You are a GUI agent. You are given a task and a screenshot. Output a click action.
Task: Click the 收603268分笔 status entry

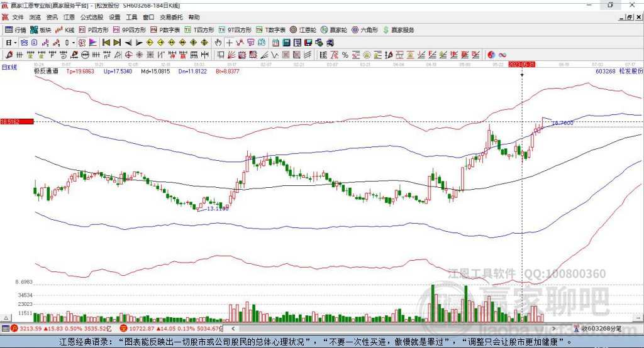pyautogui.click(x=598, y=329)
